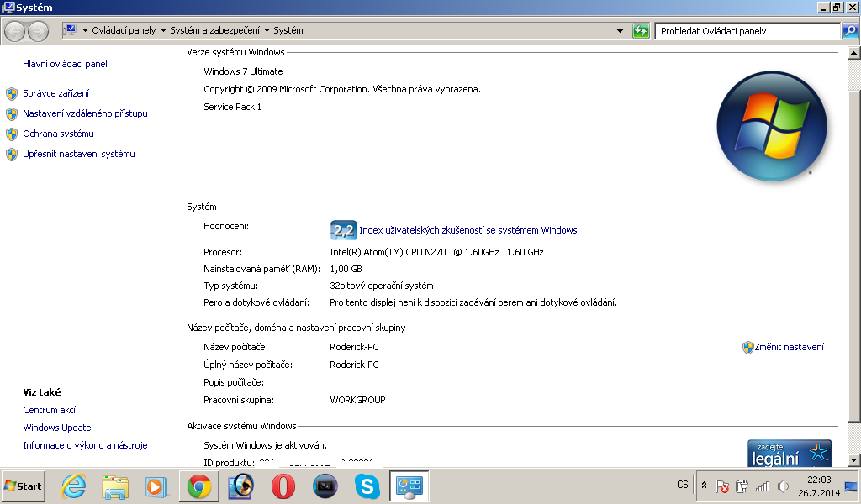Viewport: 861px width, 504px height.
Task: Click shield icon beside Nastavení vzdáleného přístupu
Action: click(x=12, y=114)
